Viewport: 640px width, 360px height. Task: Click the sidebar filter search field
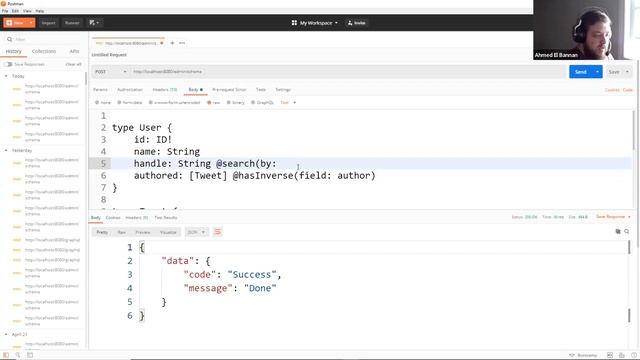(x=43, y=40)
